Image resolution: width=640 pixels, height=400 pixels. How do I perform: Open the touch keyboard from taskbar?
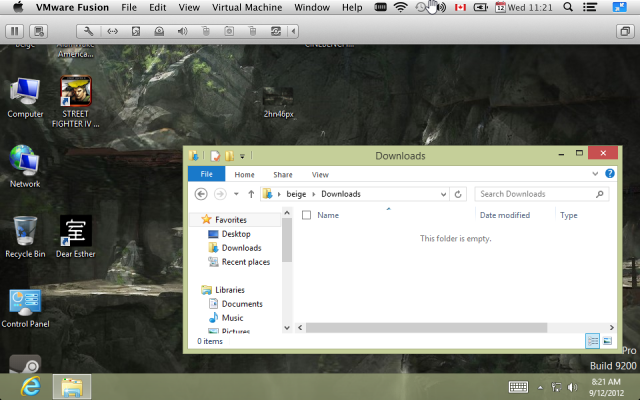click(x=518, y=387)
